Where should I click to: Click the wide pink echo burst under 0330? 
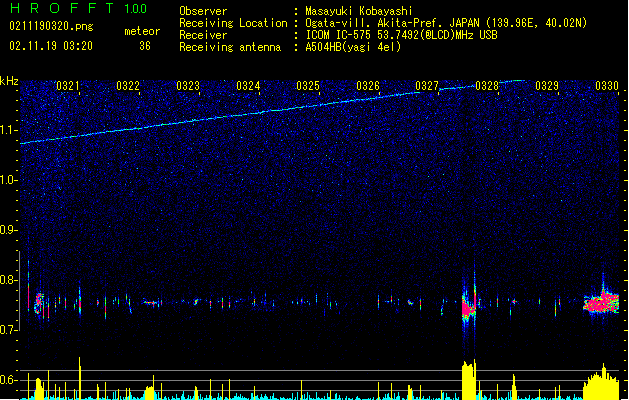(x=601, y=302)
